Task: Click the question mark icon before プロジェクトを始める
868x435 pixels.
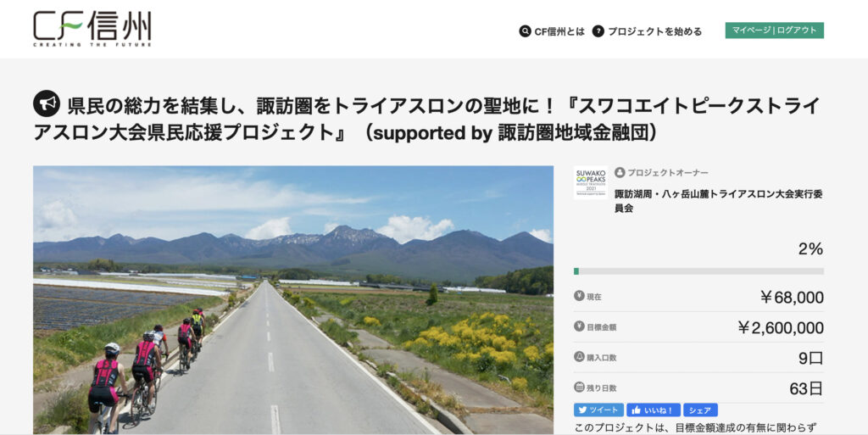Action: tap(598, 31)
